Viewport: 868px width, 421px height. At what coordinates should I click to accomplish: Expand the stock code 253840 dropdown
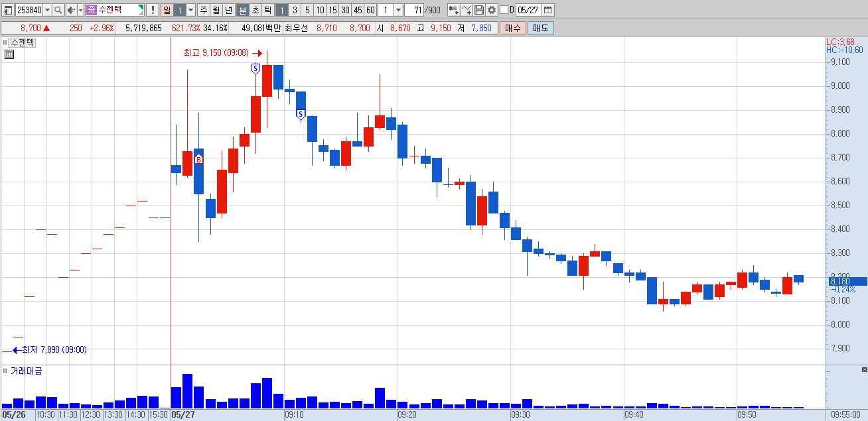[x=47, y=10]
